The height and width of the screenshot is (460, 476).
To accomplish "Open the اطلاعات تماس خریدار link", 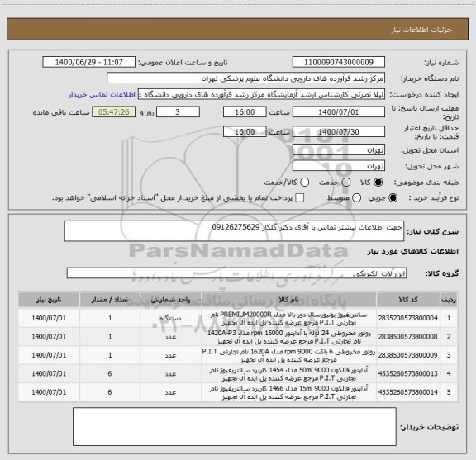I will coord(102,95).
